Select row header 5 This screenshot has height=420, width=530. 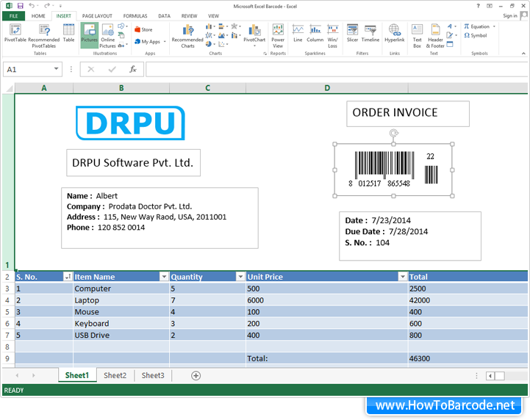pyautogui.click(x=7, y=311)
